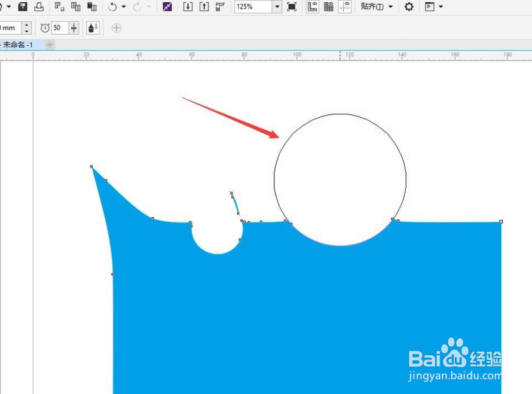Click the Application Launcher icon
Image resolution: width=532 pixels, height=394 pixels.
click(x=430, y=7)
